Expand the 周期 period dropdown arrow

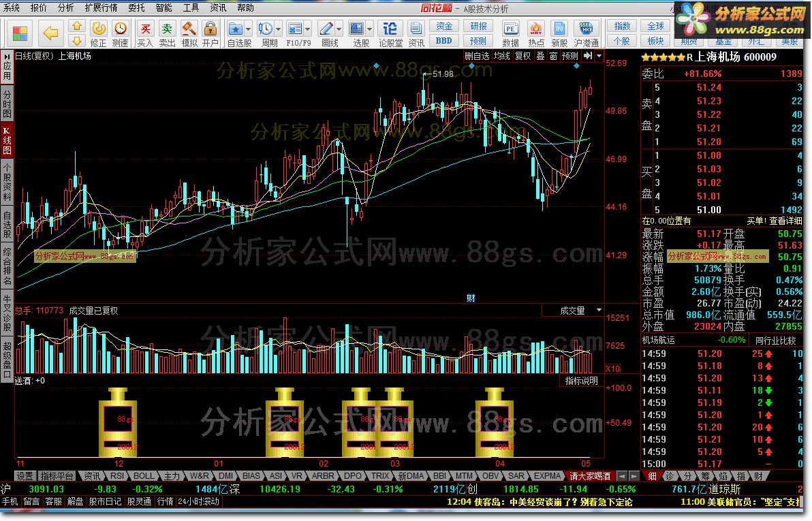[278, 29]
